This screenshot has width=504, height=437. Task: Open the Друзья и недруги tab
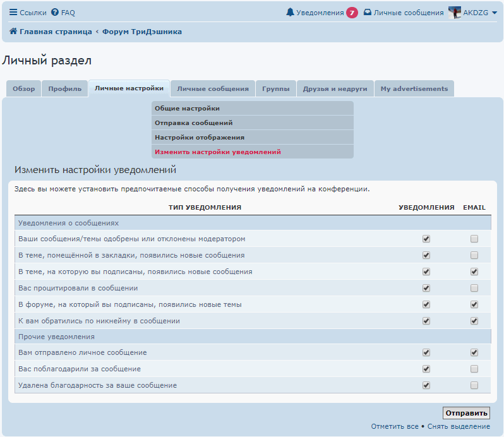[x=335, y=89]
